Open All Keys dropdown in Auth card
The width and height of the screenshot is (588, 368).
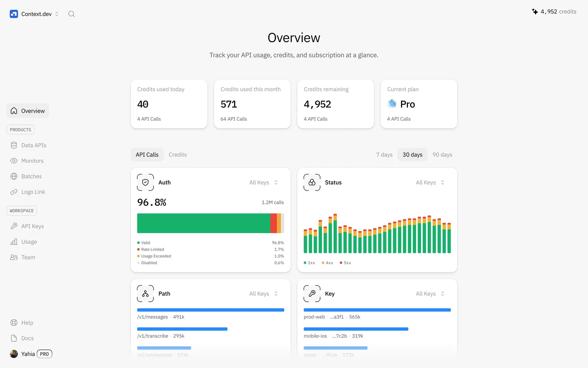point(263,183)
